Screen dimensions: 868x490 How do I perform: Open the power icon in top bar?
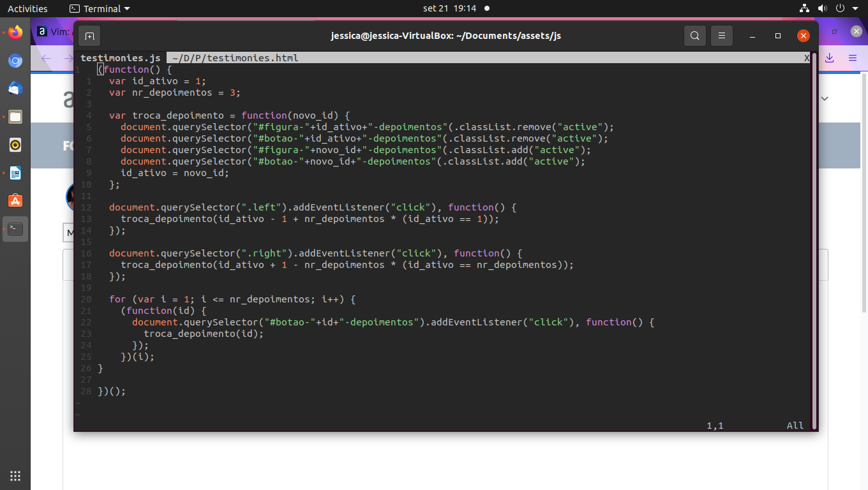click(840, 9)
